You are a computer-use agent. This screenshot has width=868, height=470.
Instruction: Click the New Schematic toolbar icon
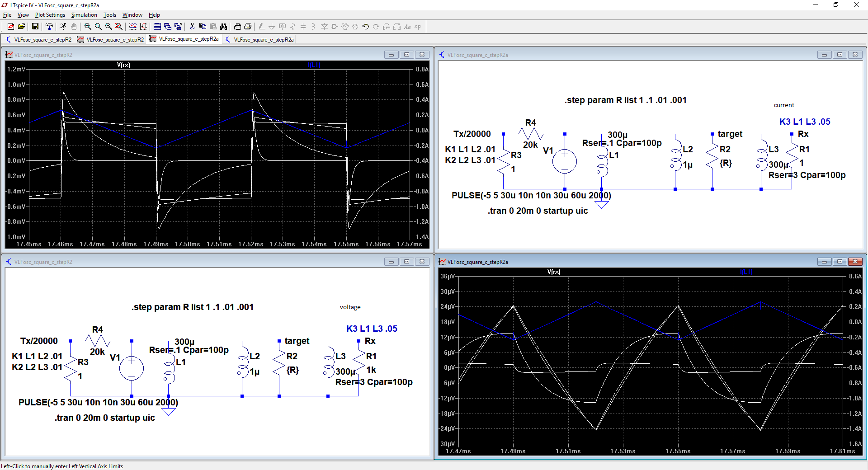coord(10,27)
